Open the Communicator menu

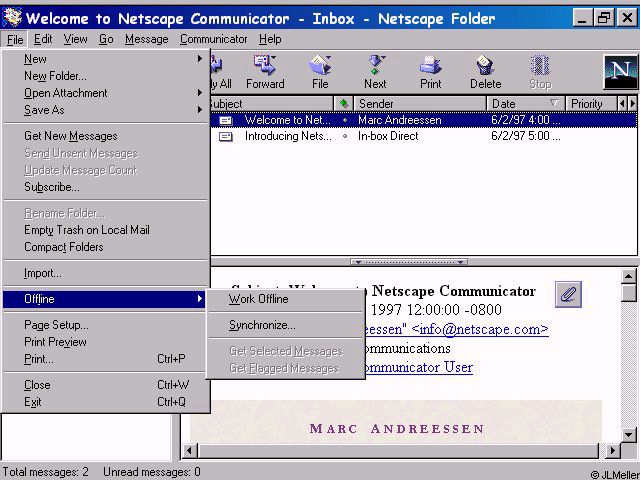tap(213, 39)
